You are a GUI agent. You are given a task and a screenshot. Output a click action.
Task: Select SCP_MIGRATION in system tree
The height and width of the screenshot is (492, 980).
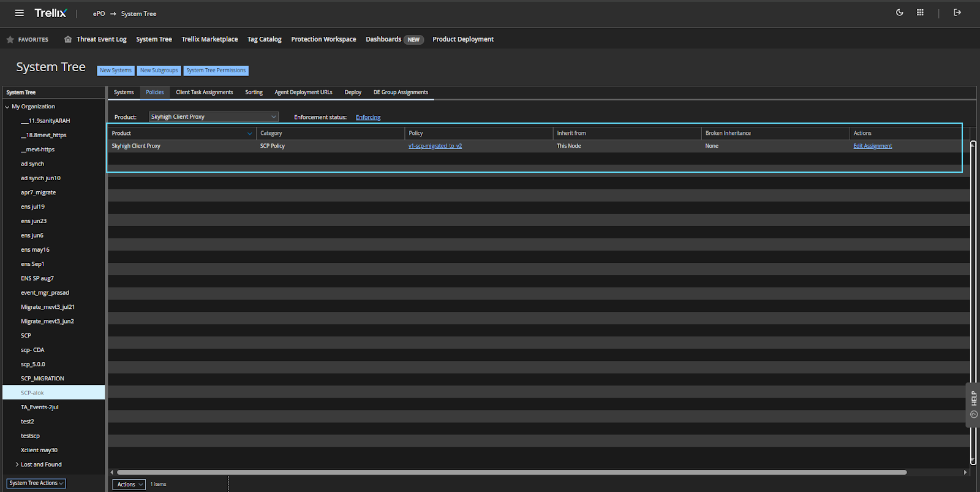[42, 379]
